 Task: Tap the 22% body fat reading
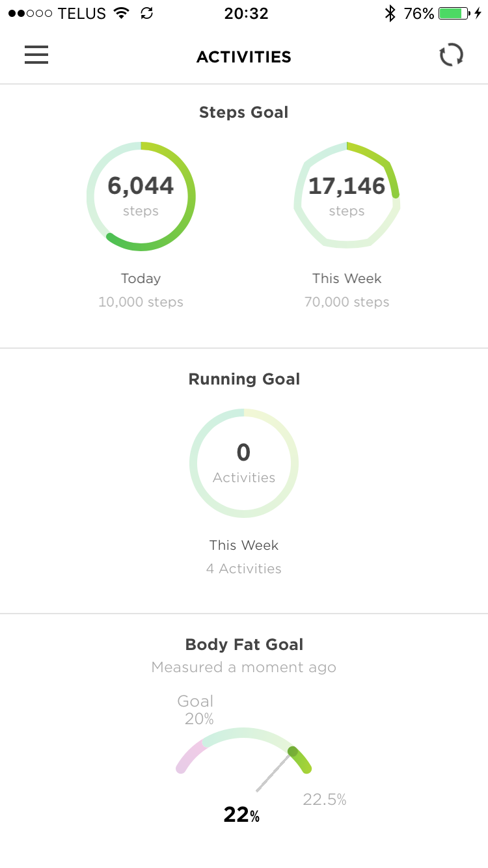pos(241,815)
